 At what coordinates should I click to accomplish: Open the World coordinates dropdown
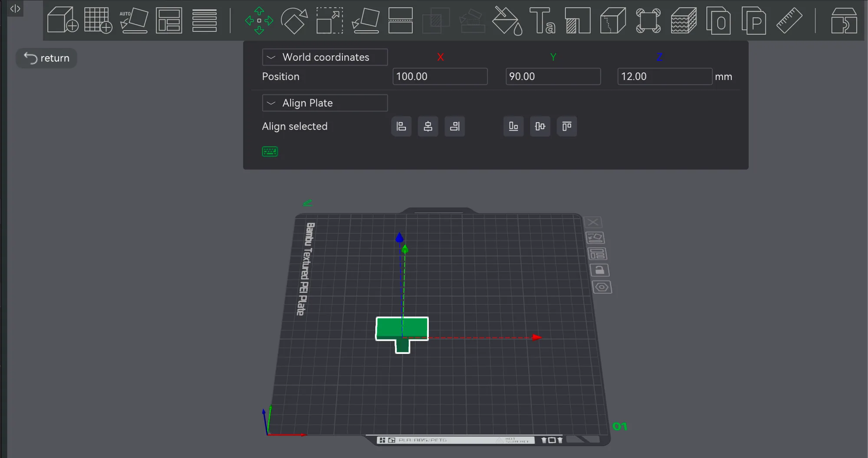(x=325, y=57)
